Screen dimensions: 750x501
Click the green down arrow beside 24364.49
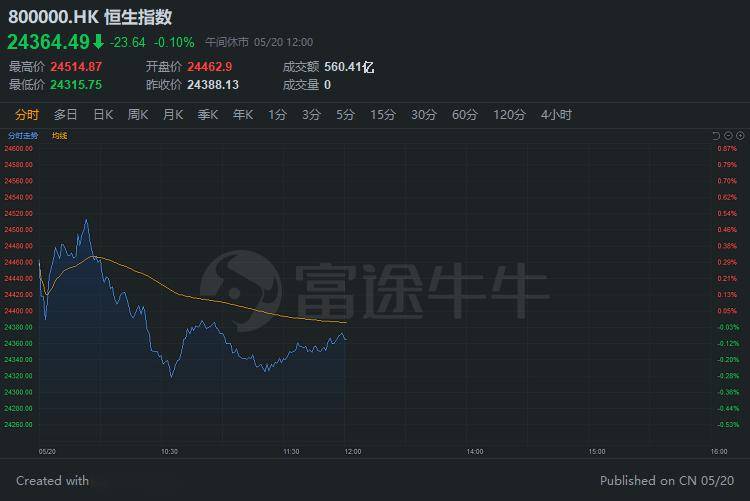pyautogui.click(x=98, y=42)
